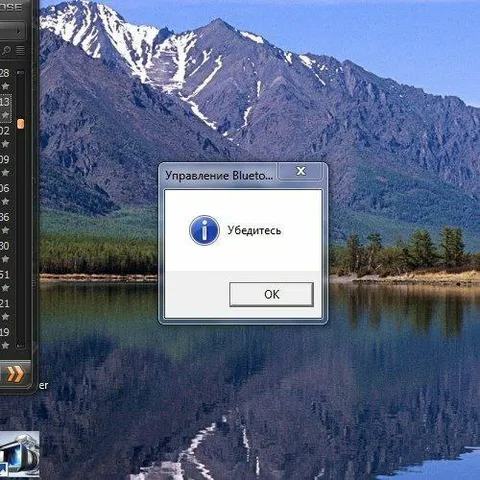This screenshot has width=480, height=480.
Task: Open the desktop shortcut thumbnail at bottom-left
Action: point(19,454)
